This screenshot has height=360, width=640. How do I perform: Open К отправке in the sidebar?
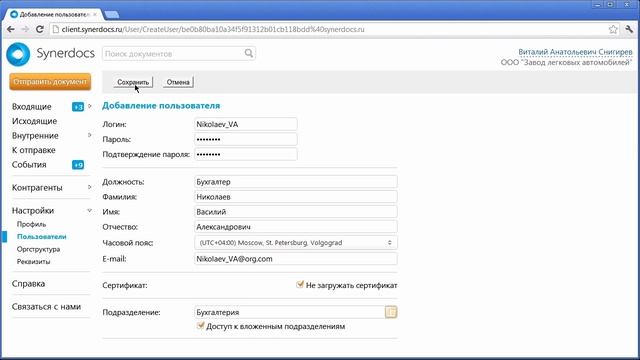[x=33, y=150]
